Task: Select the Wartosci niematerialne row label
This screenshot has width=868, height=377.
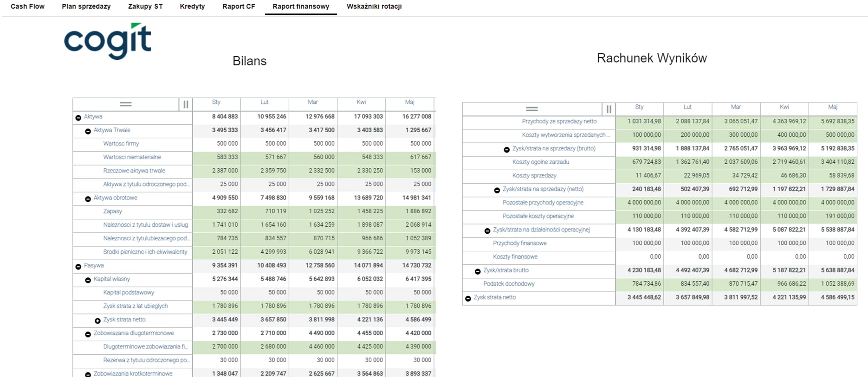Action: [x=132, y=157]
